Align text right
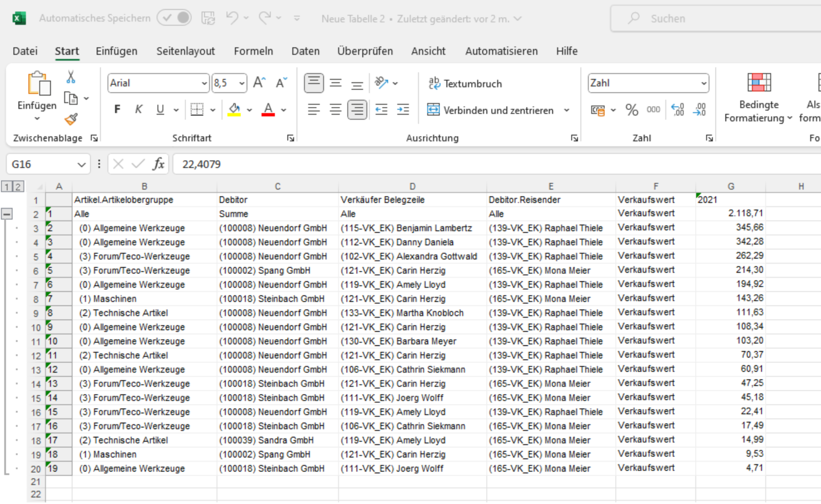This screenshot has width=821, height=504. 357,110
